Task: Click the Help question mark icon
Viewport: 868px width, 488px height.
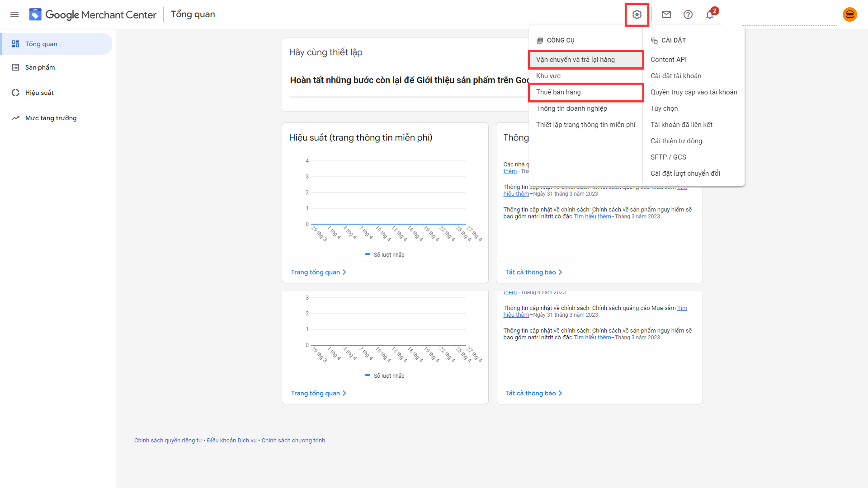Action: [688, 14]
